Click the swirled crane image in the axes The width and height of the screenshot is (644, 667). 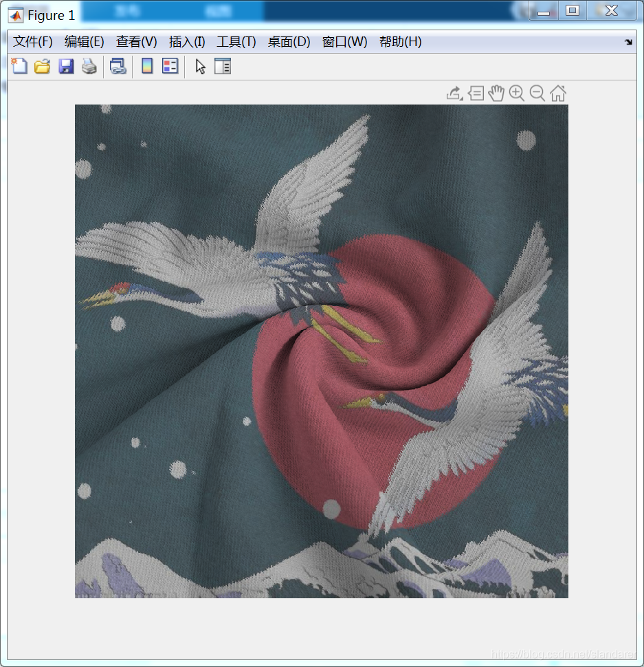pyautogui.click(x=322, y=351)
